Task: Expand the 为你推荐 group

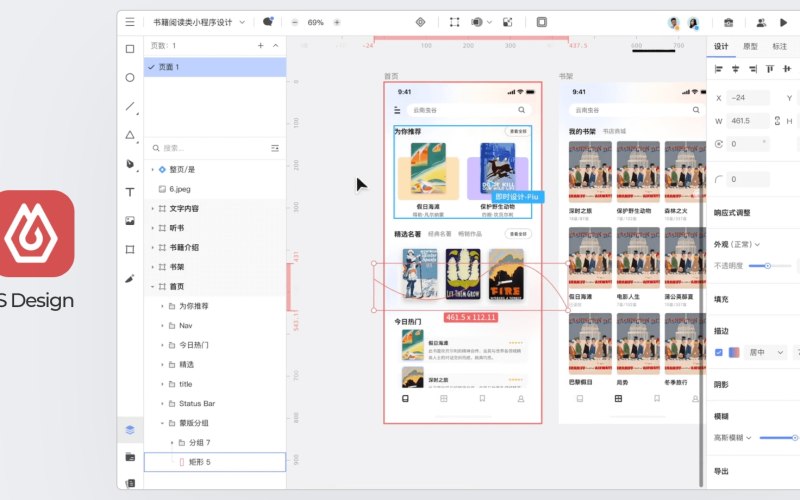Action: pos(162,306)
